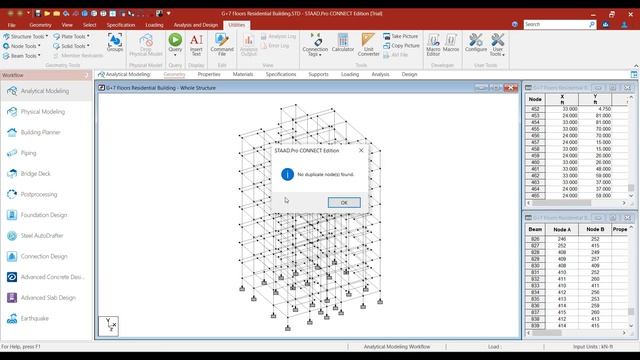640x360 pixels.
Task: Switch to Analysis and Design ribbon tab
Action: tap(196, 25)
